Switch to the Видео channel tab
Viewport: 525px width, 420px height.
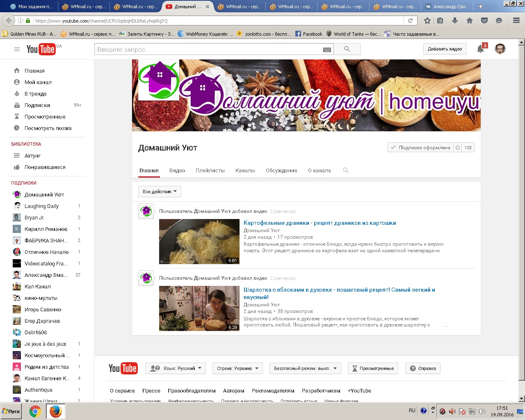click(x=177, y=171)
